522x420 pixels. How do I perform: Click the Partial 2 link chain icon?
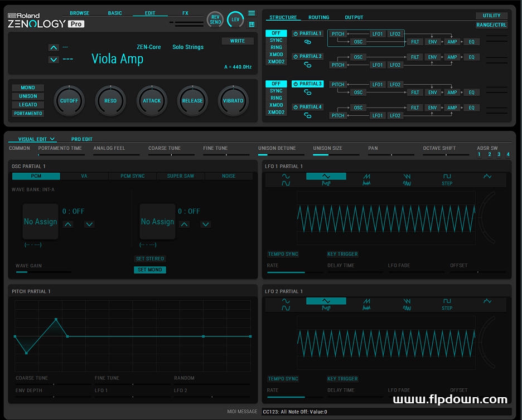click(x=308, y=65)
